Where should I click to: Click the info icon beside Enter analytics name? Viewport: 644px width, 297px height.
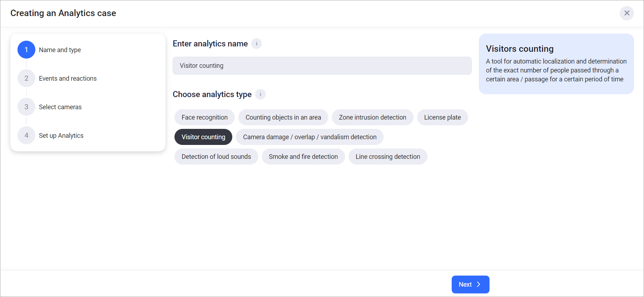click(256, 44)
